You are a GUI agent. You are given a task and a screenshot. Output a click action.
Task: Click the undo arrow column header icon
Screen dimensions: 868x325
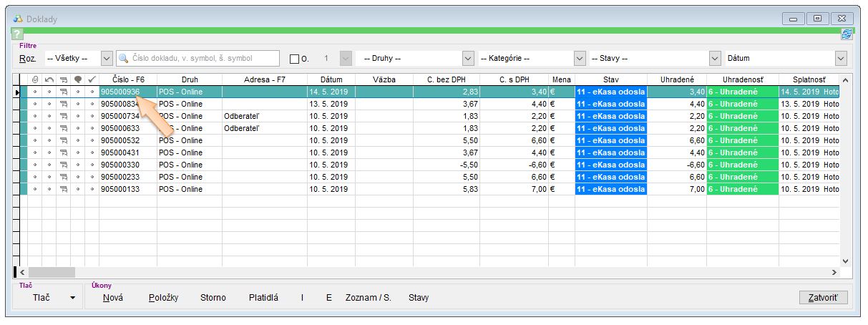49,79
